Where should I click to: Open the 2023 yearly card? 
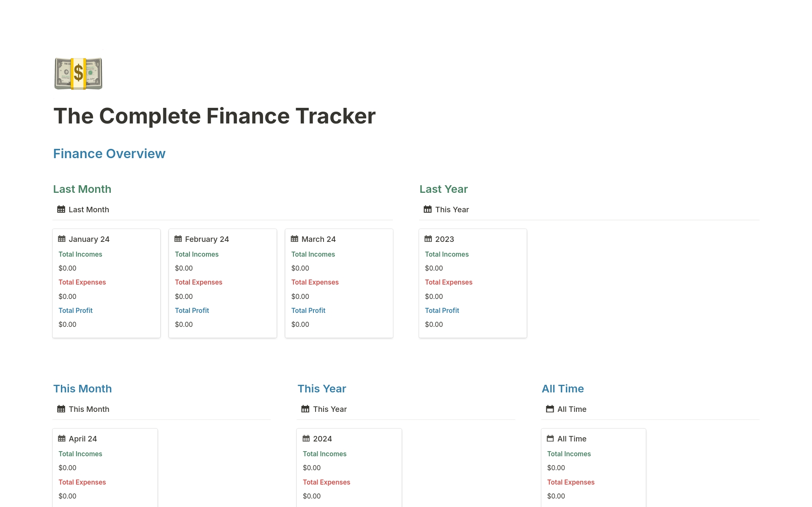[x=444, y=239]
